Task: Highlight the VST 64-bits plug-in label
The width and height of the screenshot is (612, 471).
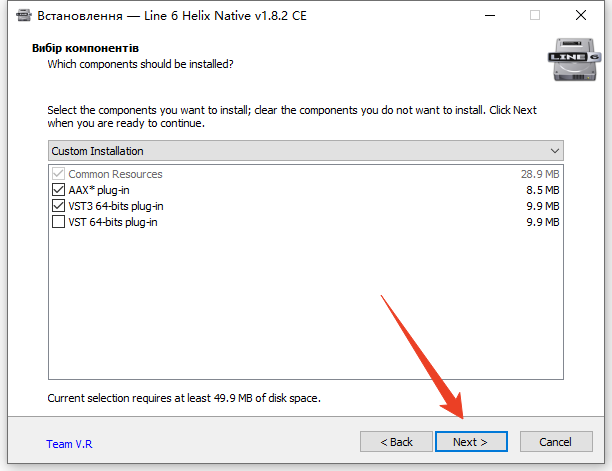Action: [113, 222]
